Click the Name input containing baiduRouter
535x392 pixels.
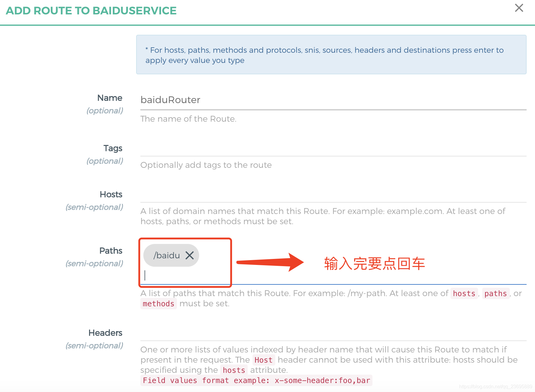coord(333,100)
